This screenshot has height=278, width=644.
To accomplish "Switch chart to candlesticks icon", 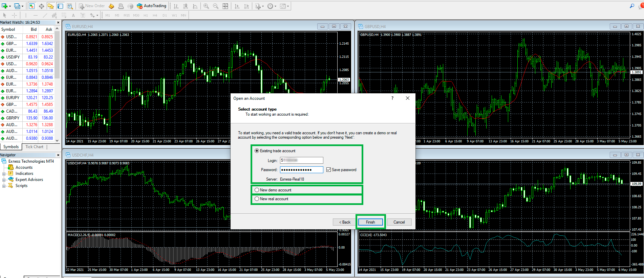I will point(186,6).
